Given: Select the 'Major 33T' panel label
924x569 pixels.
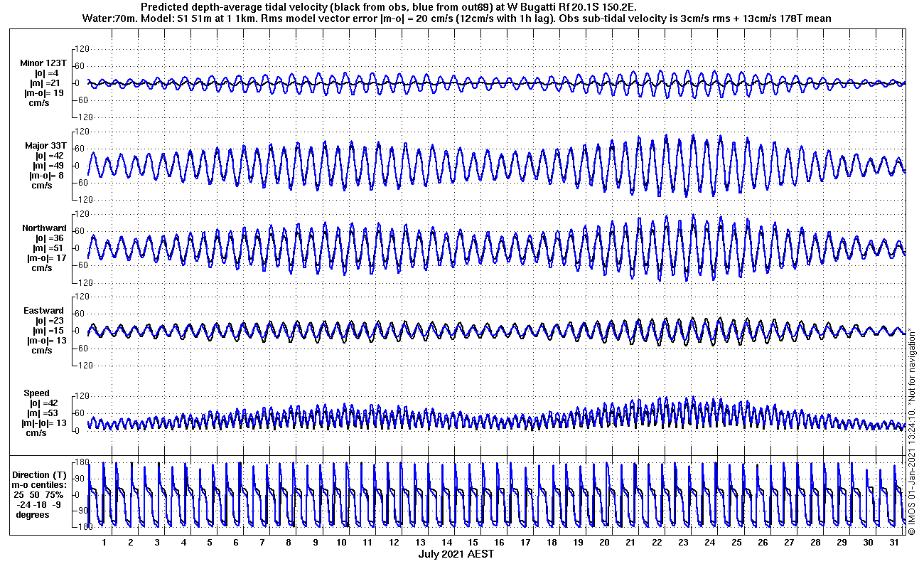Looking at the screenshot, I should click(45, 146).
